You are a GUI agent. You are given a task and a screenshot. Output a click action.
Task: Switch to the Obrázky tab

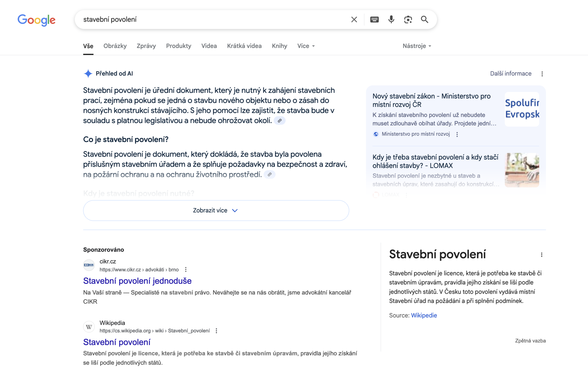pyautogui.click(x=115, y=46)
